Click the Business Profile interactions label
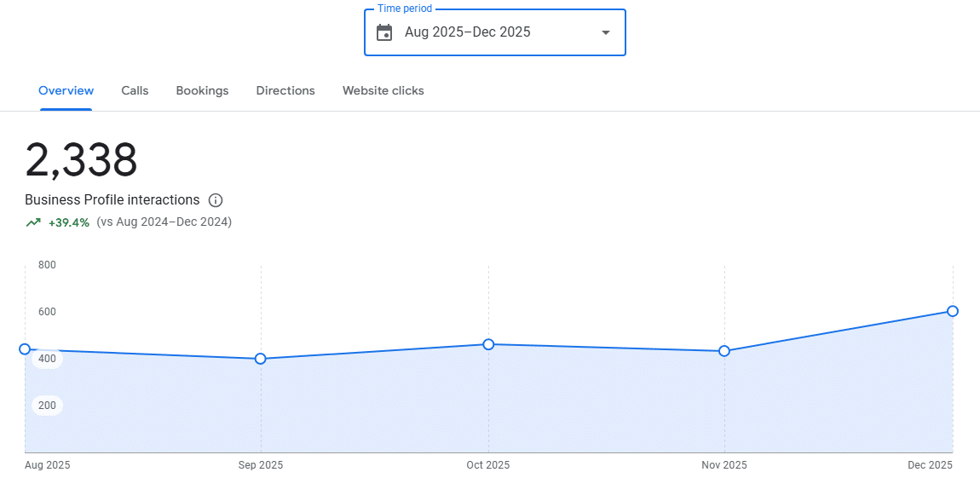 click(112, 200)
